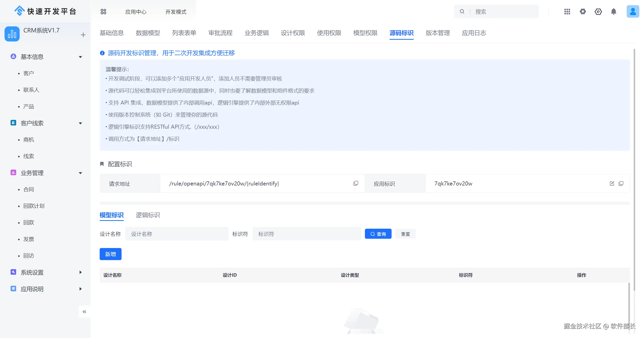Viewport: 644px width, 338px height.
Task: Open the nine-dot apps grid icon
Action: point(567,12)
